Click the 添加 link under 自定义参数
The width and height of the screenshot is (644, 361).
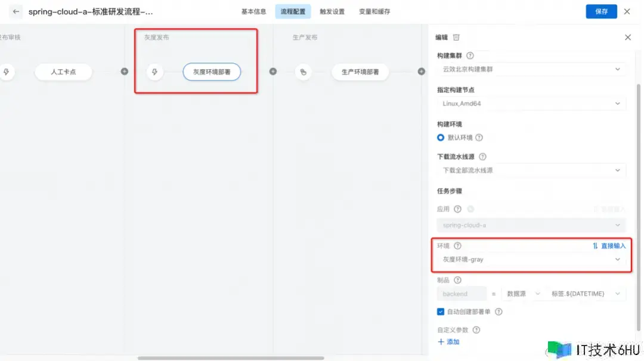pos(448,342)
